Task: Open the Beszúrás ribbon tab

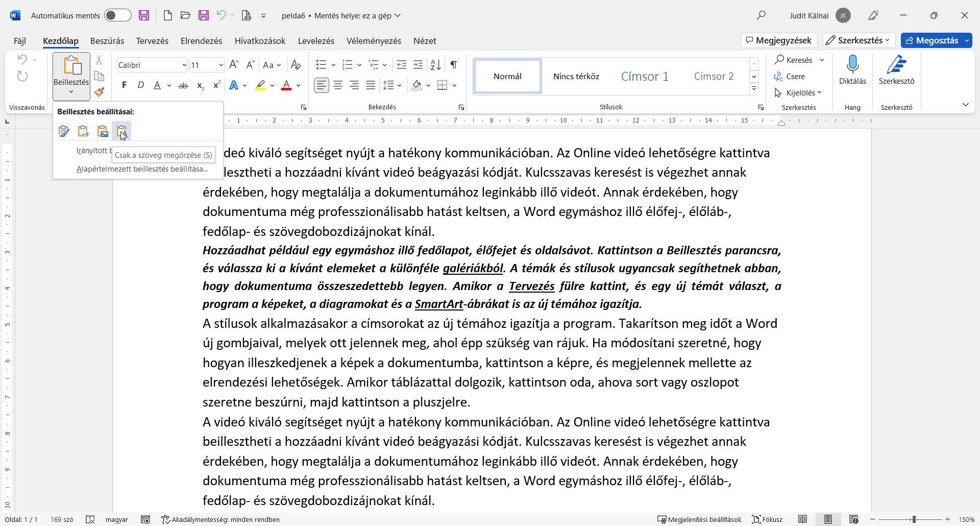Action: (x=107, y=41)
